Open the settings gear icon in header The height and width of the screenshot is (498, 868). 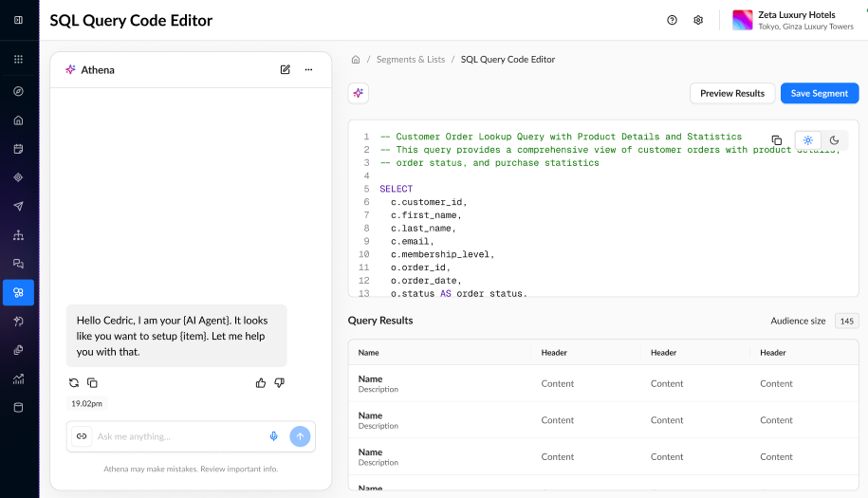(698, 20)
